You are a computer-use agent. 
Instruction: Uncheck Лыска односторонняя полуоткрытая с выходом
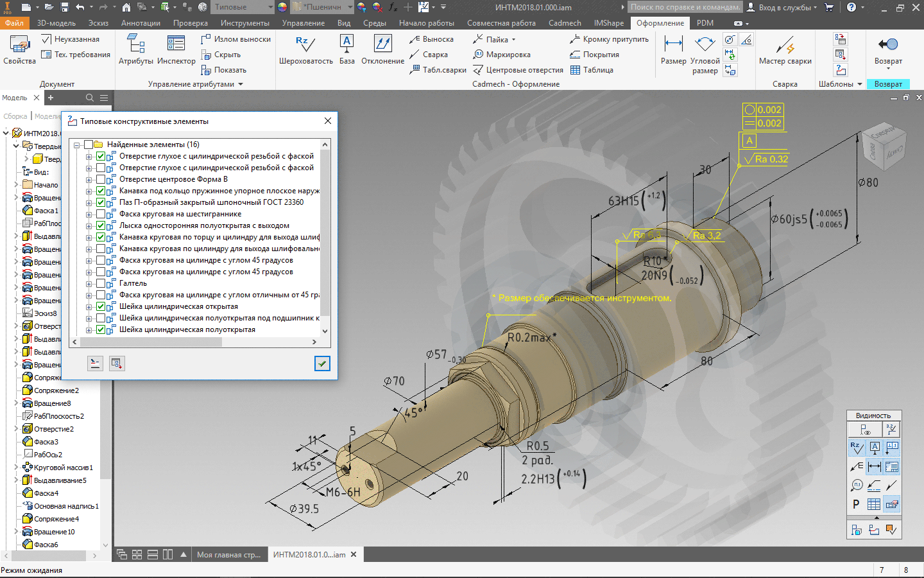click(x=101, y=225)
